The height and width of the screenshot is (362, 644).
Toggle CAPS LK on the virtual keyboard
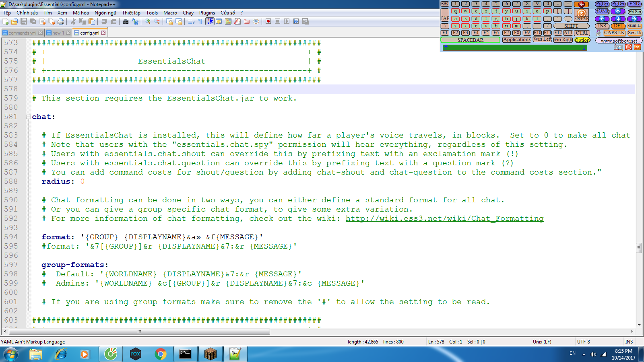pyautogui.click(x=614, y=33)
